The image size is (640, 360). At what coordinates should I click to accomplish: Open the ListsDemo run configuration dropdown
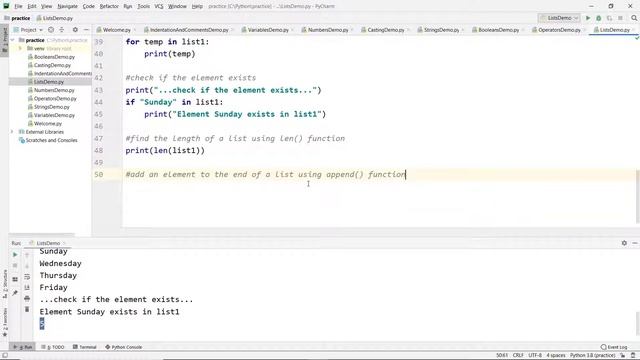pyautogui.click(x=559, y=18)
